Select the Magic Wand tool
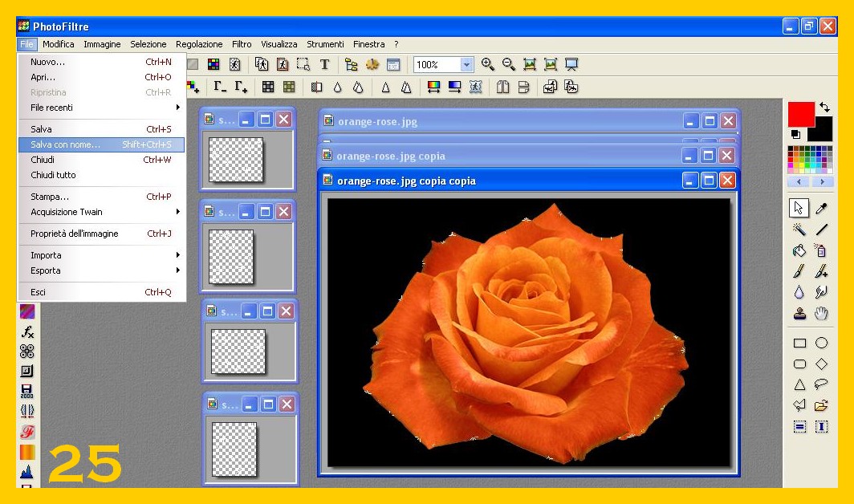The width and height of the screenshot is (854, 504). coord(799,230)
